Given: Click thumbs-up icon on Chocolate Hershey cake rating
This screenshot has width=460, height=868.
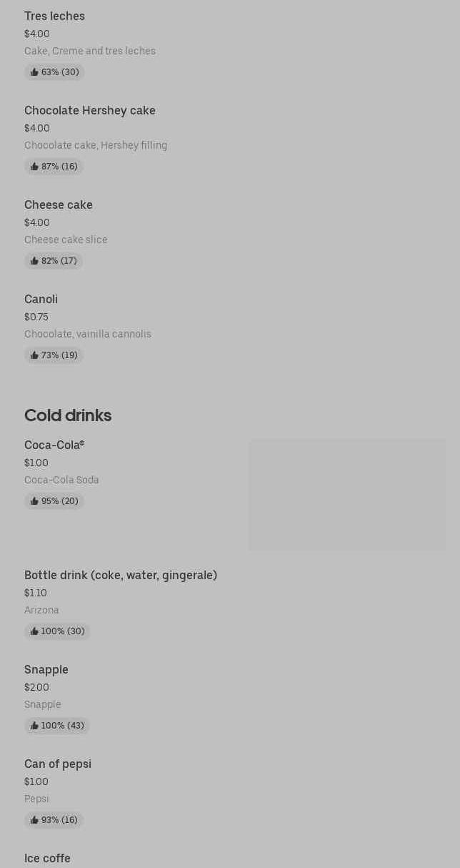Looking at the screenshot, I should [34, 167].
